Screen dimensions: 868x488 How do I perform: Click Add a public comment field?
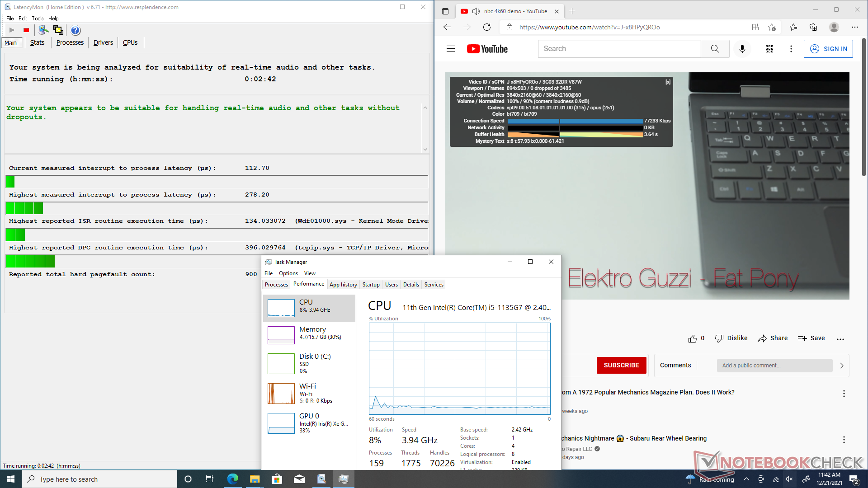[774, 366]
